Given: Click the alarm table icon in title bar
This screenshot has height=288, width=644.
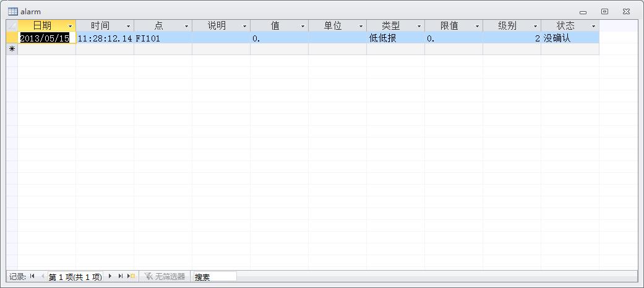Looking at the screenshot, I should (x=12, y=11).
